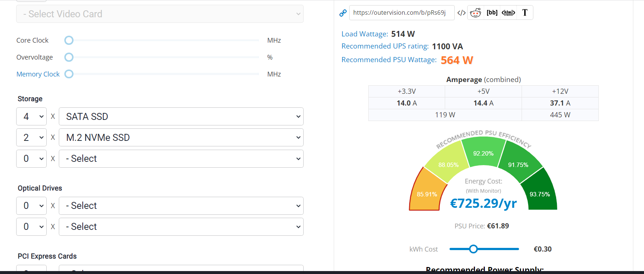Choose the plain text T icon
Viewport: 644px width, 274px height.
coord(525,13)
